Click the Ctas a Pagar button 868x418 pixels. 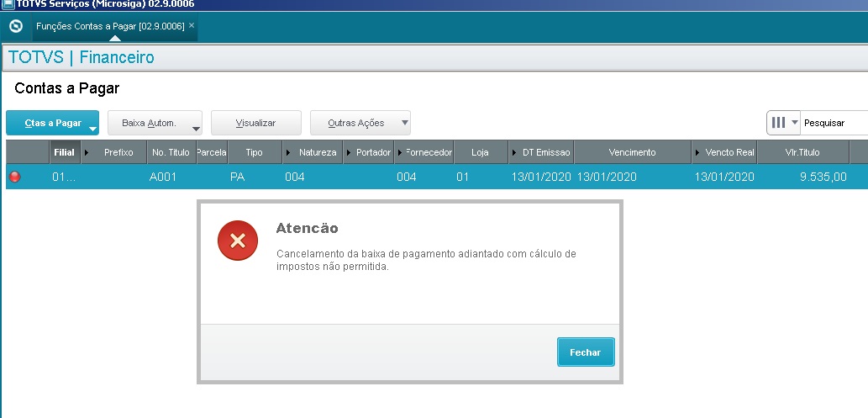tap(53, 123)
